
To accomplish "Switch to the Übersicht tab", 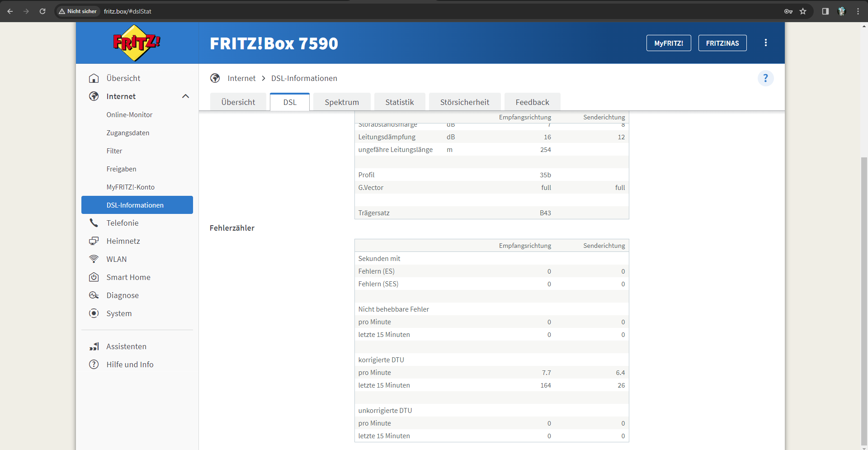I will point(238,102).
